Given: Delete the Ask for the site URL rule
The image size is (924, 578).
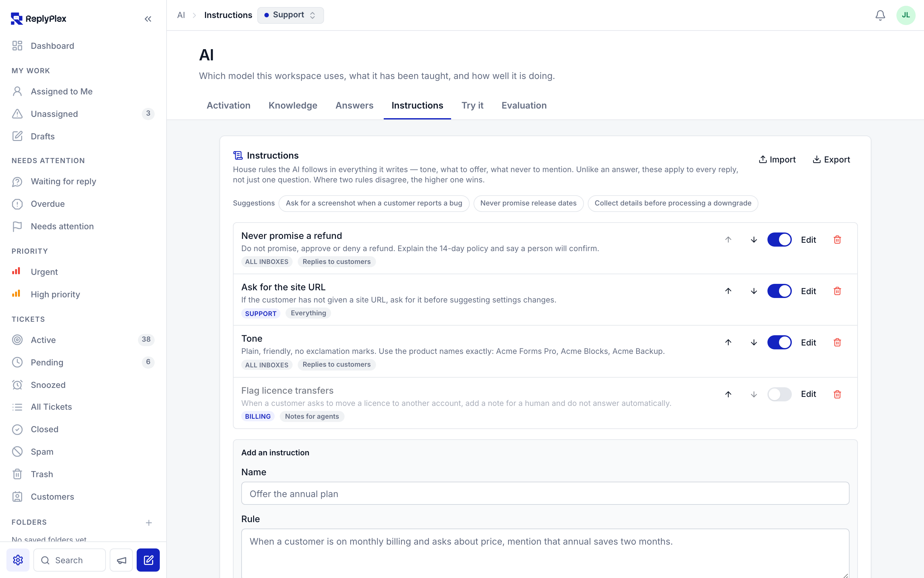Looking at the screenshot, I should [837, 291].
